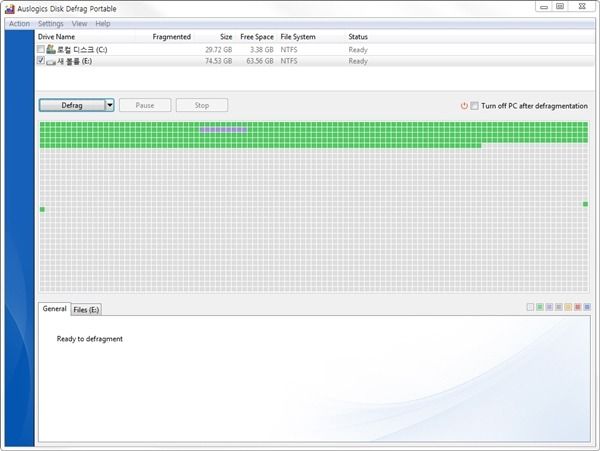Click the C: drive system disk icon
Viewport: 600px width, 451px height.
(51, 49)
